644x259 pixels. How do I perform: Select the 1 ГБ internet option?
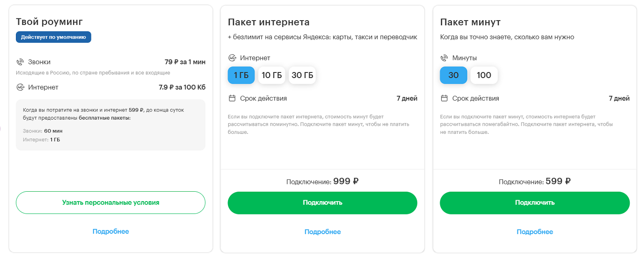[x=241, y=75]
